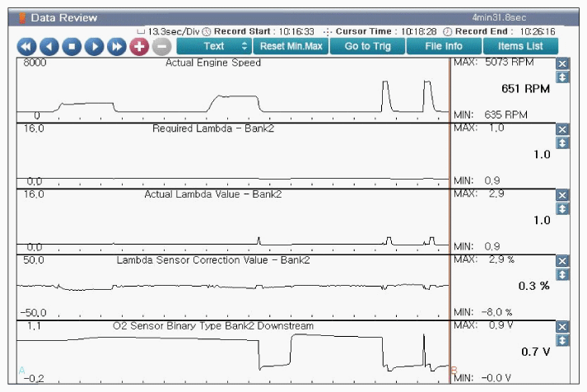Zoom in with the red plus button
The image size is (587, 392).
tap(138, 47)
